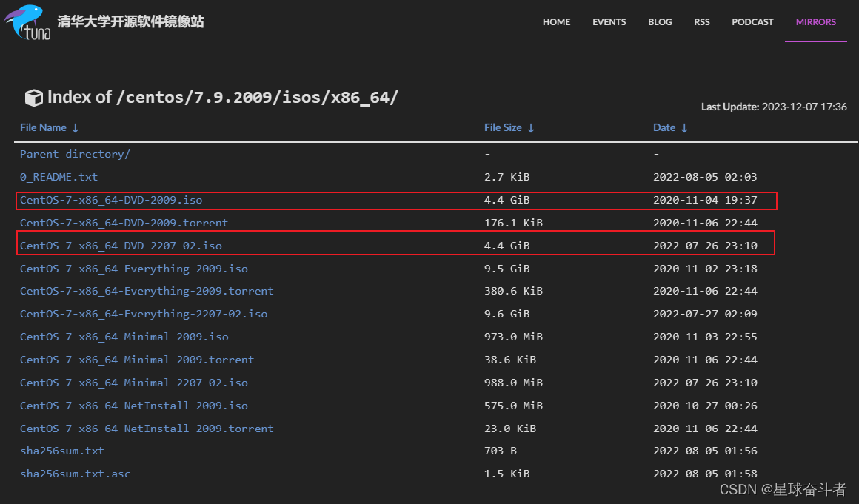Download CentOS-7-x86_64-DVD-2009.iso
This screenshot has width=859, height=504.
(111, 201)
